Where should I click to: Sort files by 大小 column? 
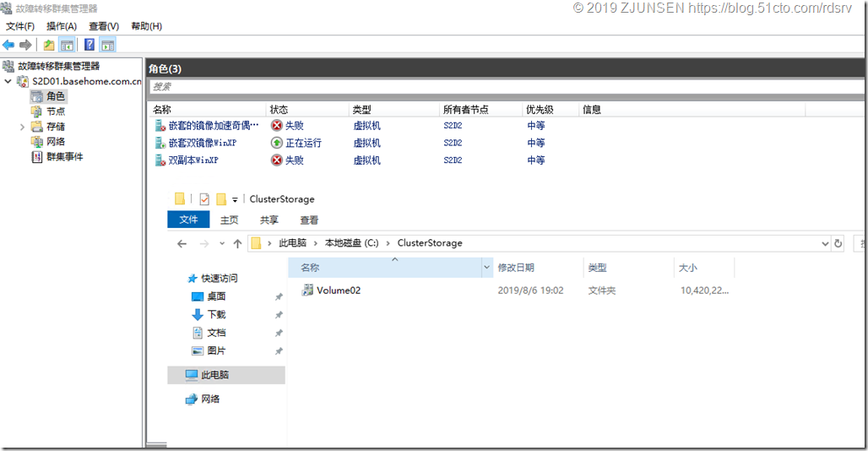[x=703, y=268]
